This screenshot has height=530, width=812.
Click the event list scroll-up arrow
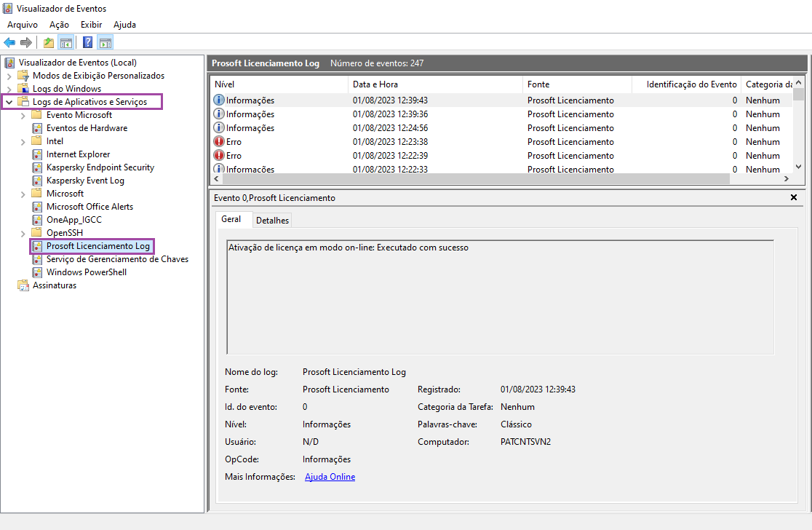[x=798, y=82]
